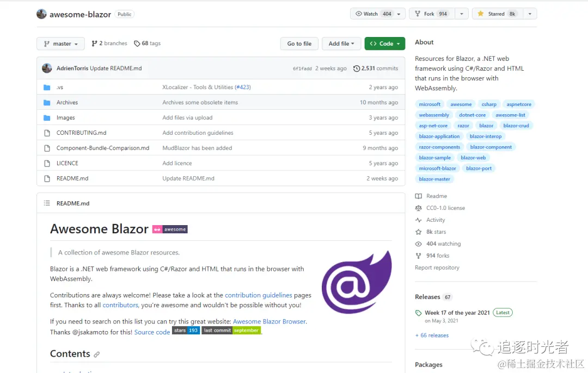Click the LICENCE file icon
This screenshot has height=373, width=588.
47,163
